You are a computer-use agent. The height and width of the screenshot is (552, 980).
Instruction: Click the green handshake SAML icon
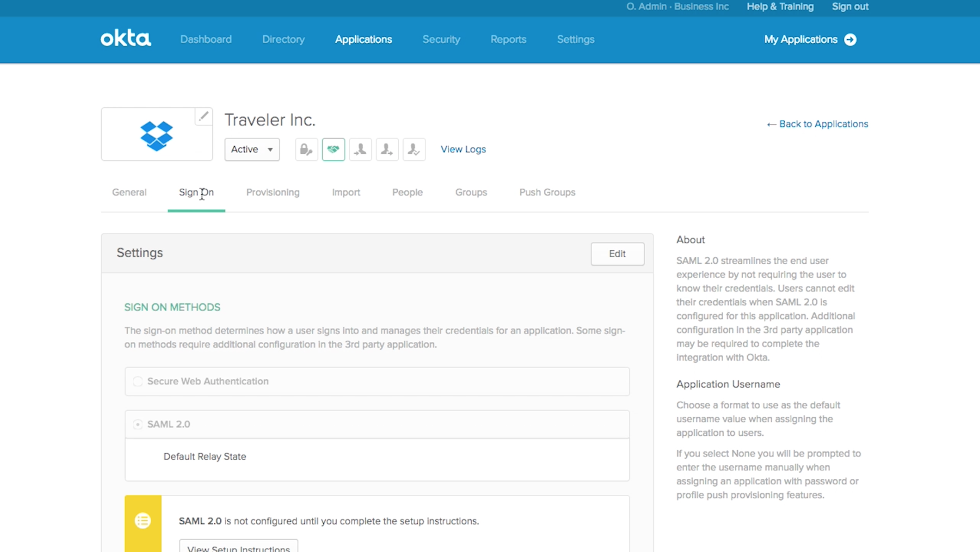coord(333,149)
